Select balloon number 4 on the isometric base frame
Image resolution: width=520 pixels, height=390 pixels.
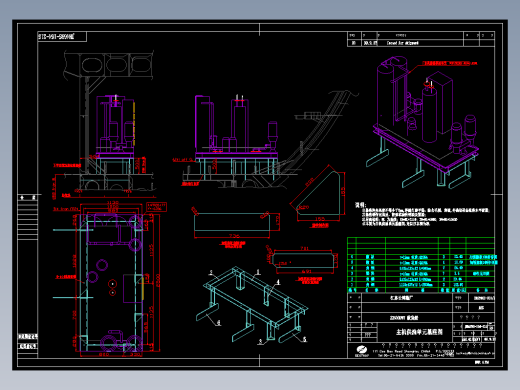(278, 282)
